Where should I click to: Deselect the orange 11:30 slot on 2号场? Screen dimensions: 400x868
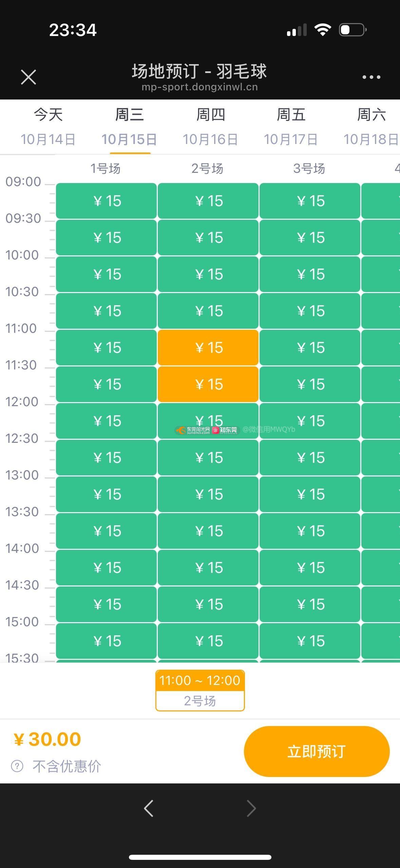click(208, 384)
